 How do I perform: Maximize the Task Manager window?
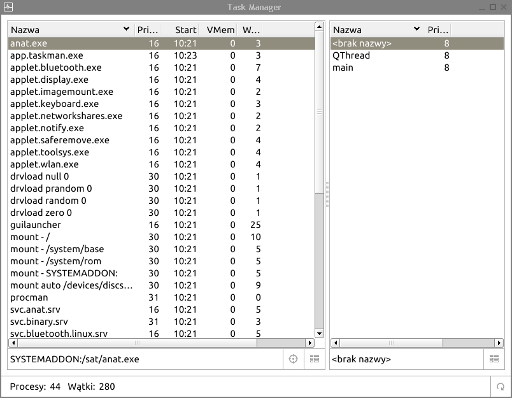click(493, 7)
